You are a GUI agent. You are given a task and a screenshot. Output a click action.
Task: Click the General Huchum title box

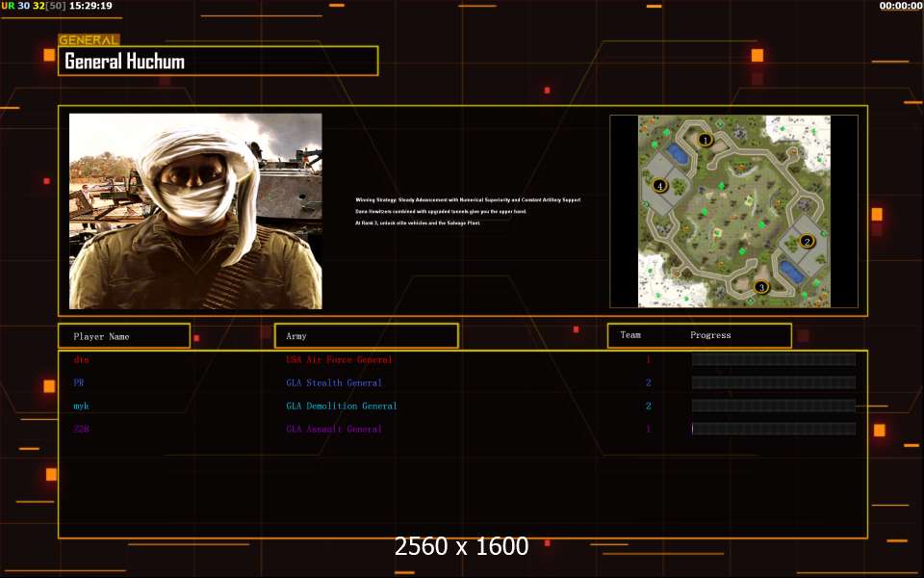(218, 62)
